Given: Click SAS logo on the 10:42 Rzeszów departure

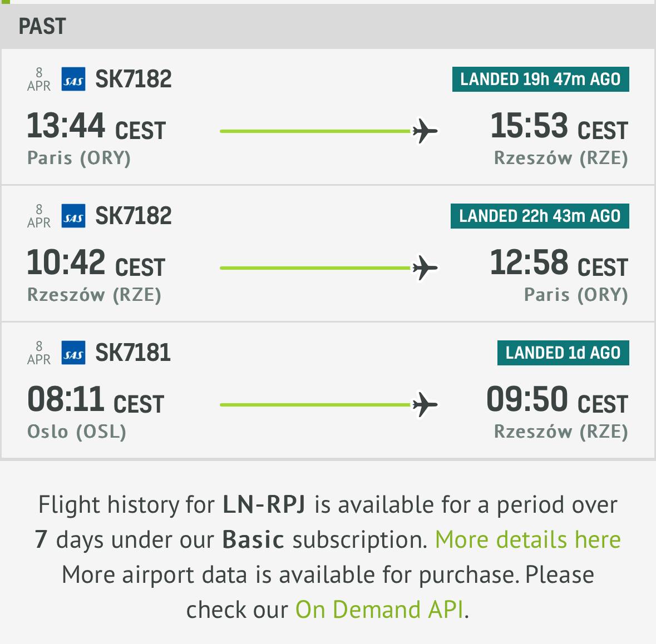Looking at the screenshot, I should click(73, 216).
